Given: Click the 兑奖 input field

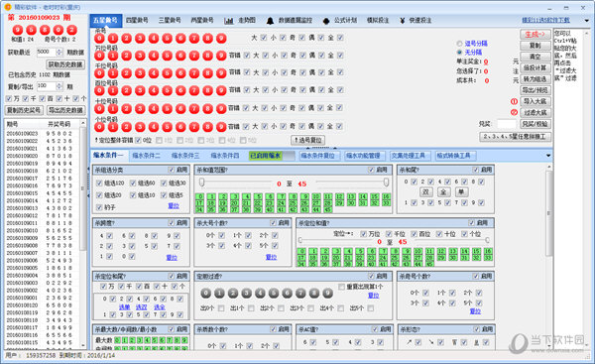Looking at the screenshot, I should tap(507, 124).
